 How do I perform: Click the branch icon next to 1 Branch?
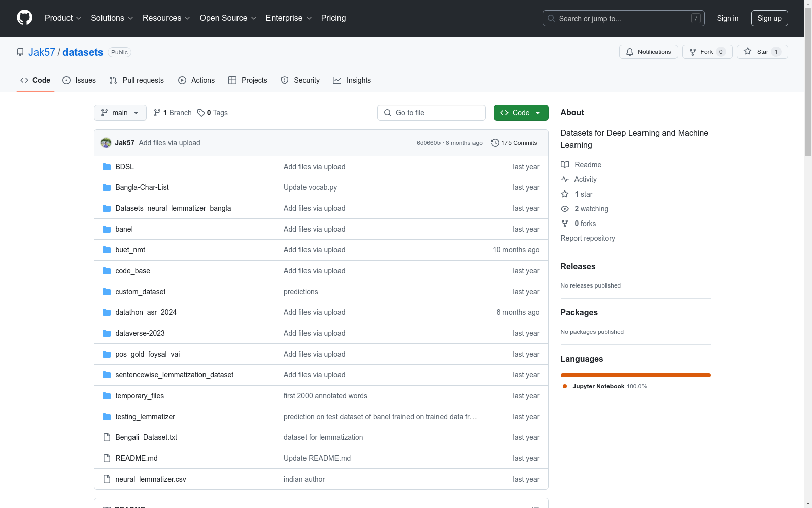(157, 113)
